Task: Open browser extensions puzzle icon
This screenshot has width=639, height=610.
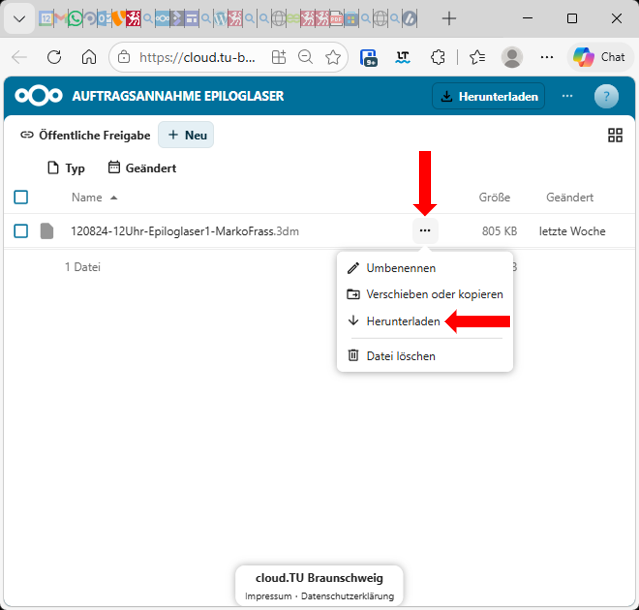Action: 437,57
